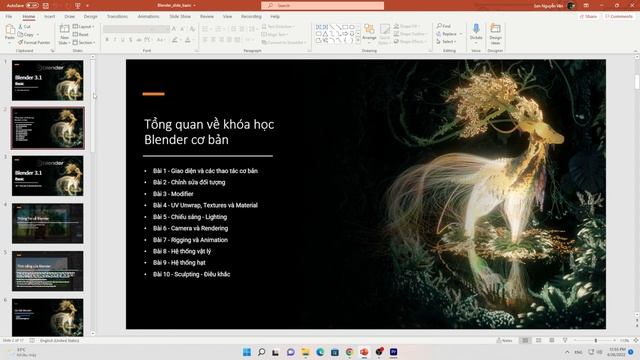Viewport: 640px width, 360px height.
Task: Open File Explorer from taskbar
Action: [305, 352]
